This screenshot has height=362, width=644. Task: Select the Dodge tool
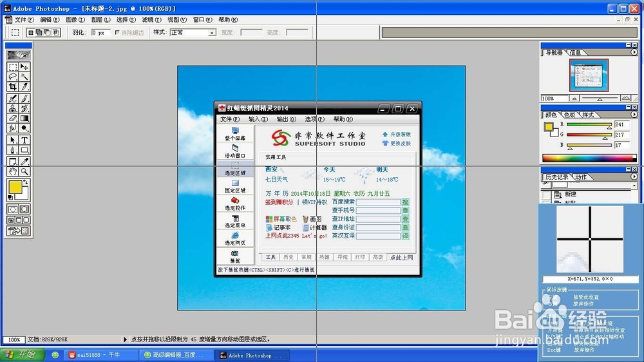[24, 128]
